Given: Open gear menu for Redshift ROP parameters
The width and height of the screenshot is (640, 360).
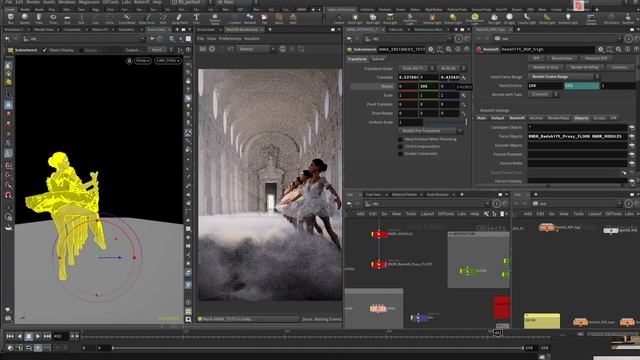Looking at the screenshot, I should coord(601,49).
